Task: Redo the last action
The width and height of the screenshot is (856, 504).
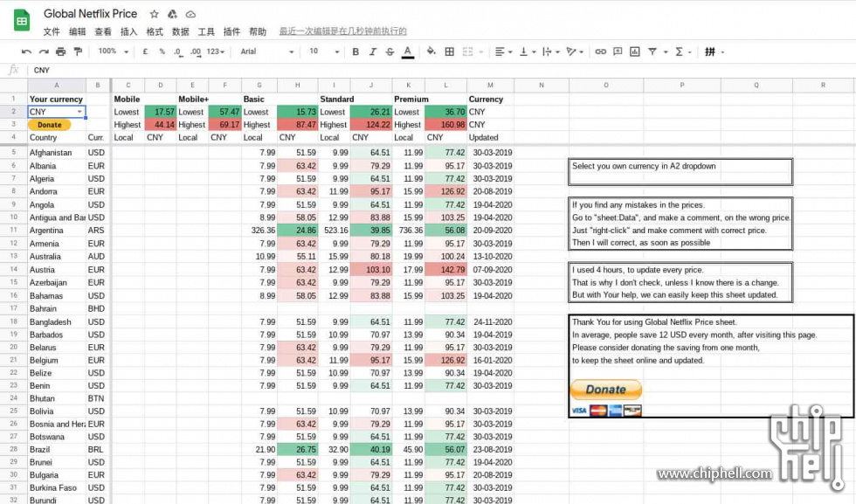Action: 44,52
